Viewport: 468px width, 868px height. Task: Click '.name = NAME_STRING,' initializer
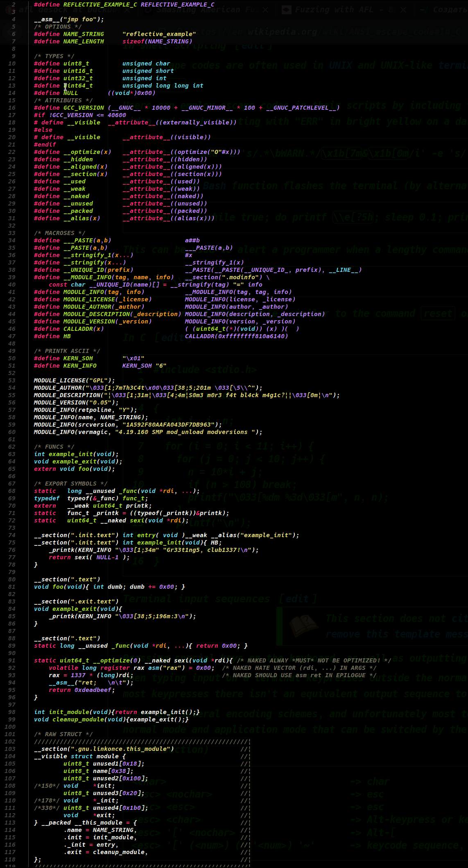pyautogui.click(x=100, y=830)
